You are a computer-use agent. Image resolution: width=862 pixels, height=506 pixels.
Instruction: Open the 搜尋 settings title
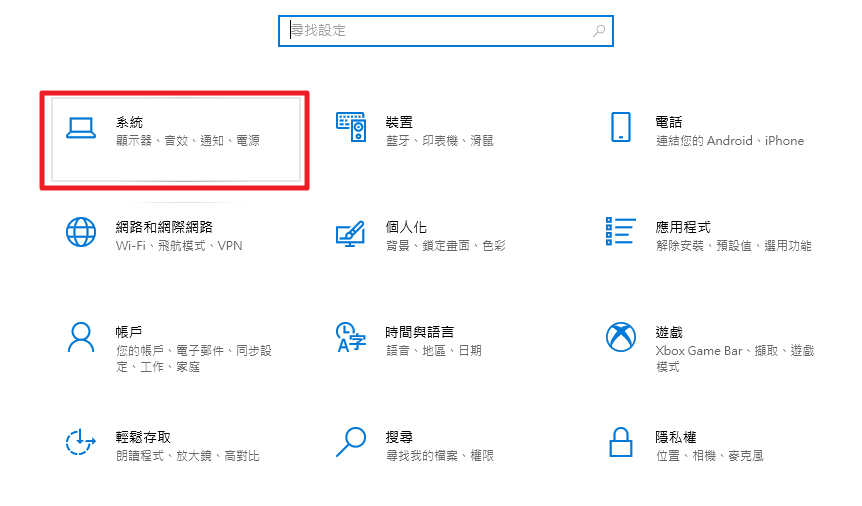coord(399,437)
